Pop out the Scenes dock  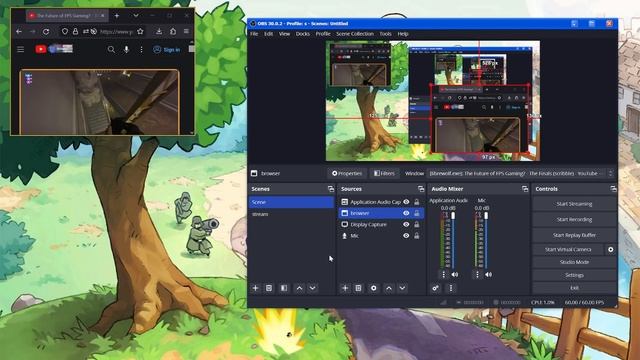(x=331, y=189)
